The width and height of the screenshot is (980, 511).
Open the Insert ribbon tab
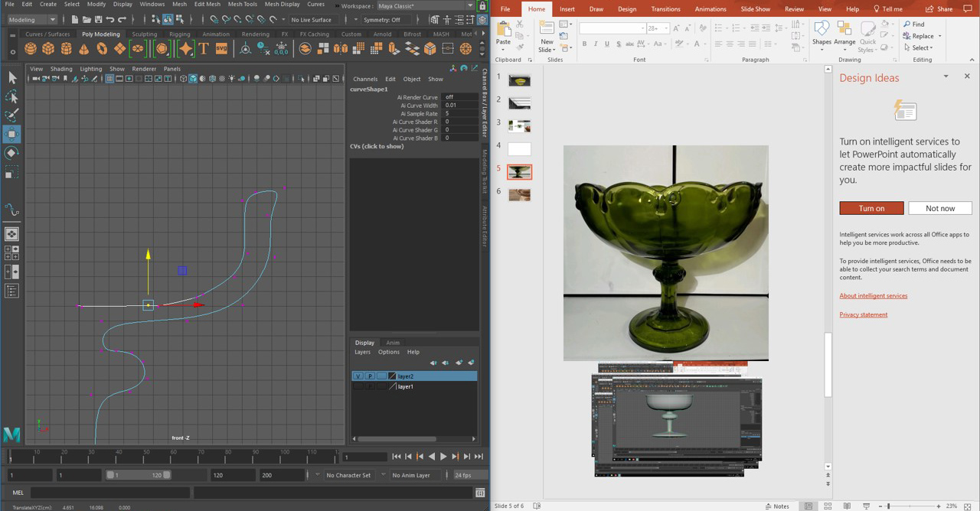[x=567, y=9]
